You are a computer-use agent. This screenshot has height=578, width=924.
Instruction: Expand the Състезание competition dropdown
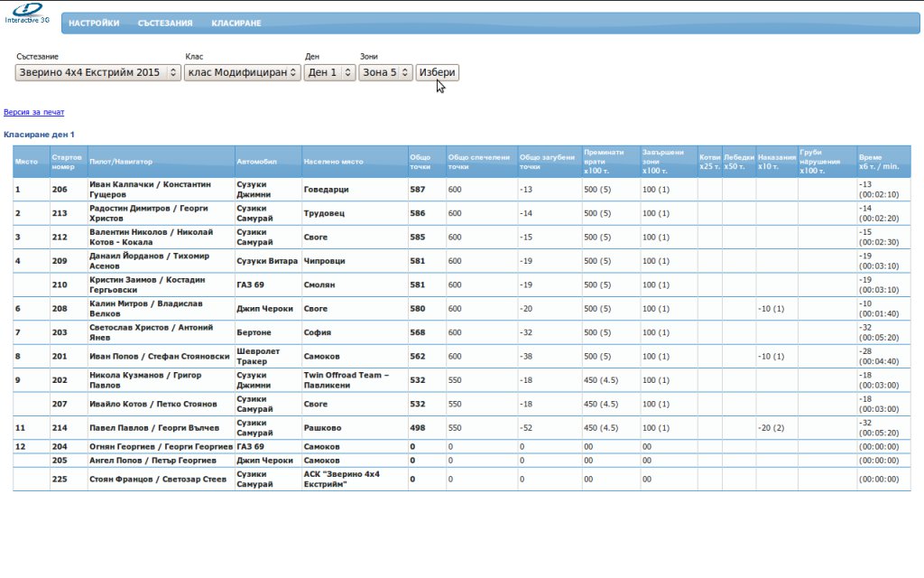pos(98,73)
